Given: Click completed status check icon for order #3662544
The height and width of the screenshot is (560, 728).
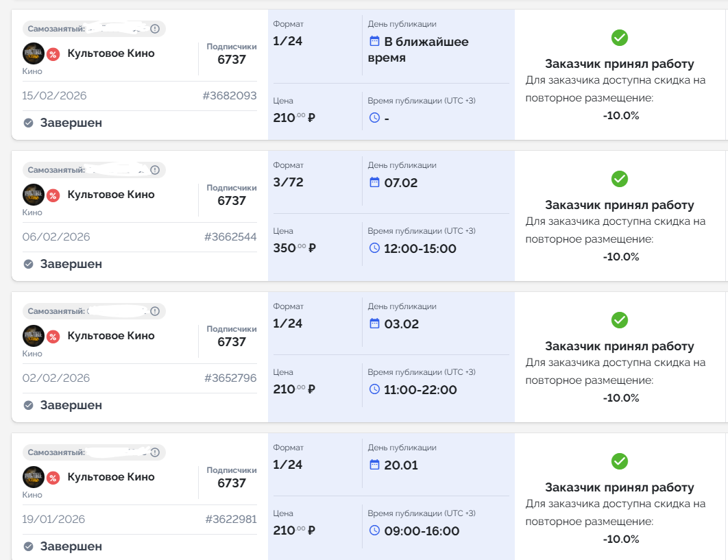Looking at the screenshot, I should [29, 264].
